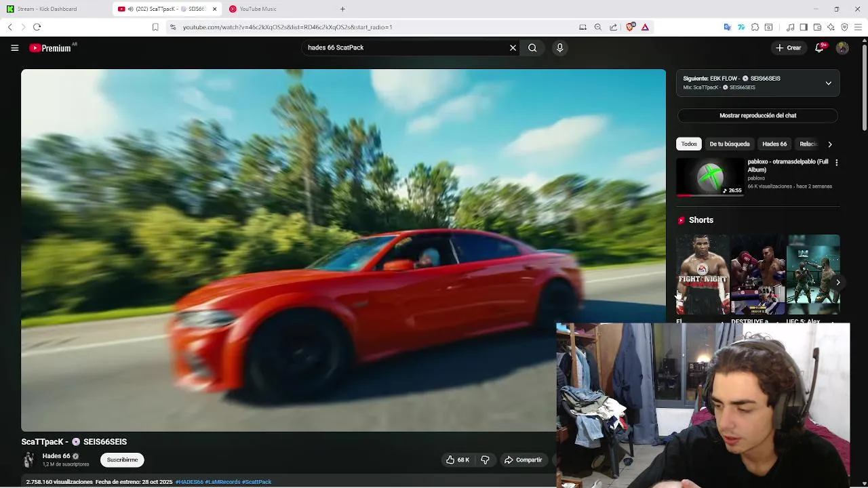The height and width of the screenshot is (488, 868).
Task: Open the Google Translate extension icon
Action: [727, 27]
